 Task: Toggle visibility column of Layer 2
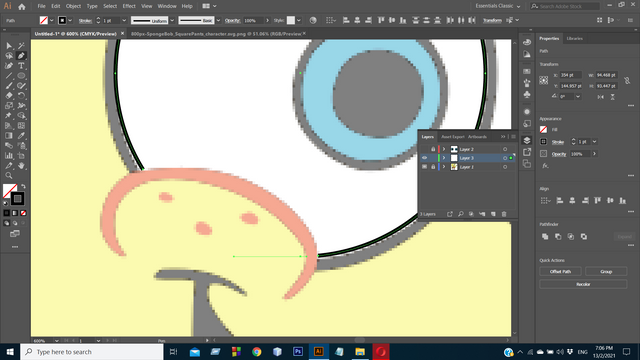pyautogui.click(x=424, y=149)
